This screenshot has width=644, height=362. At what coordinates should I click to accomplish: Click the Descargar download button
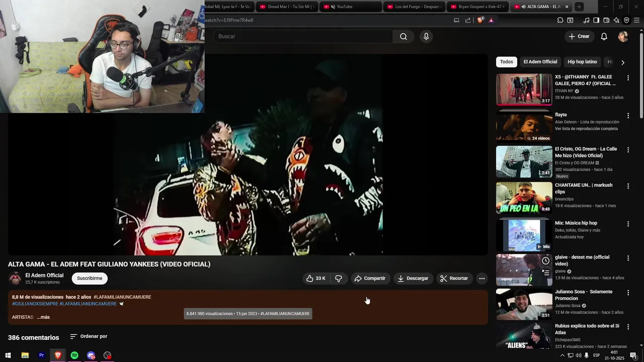413,279
